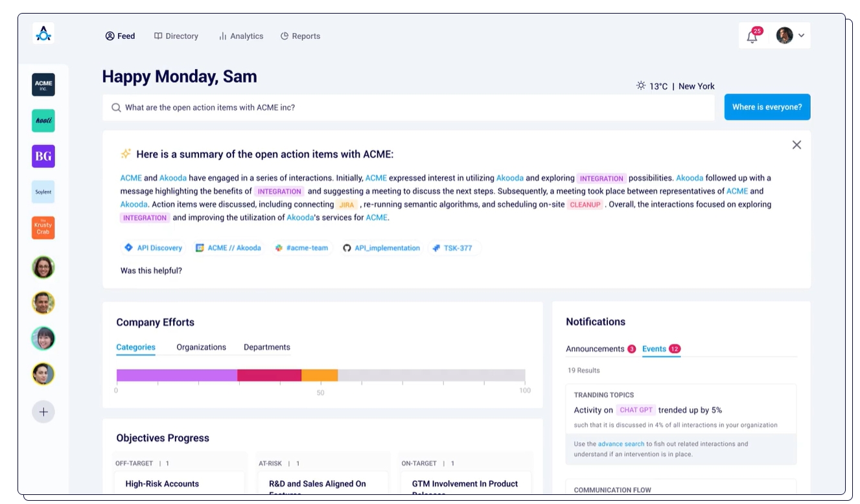Switch to the Organizations tab
Viewport: 860px width, 504px height.
[x=201, y=347]
